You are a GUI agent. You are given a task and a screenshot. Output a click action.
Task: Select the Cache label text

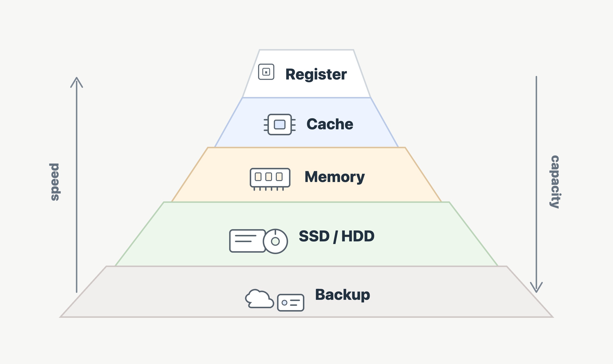[x=330, y=124]
